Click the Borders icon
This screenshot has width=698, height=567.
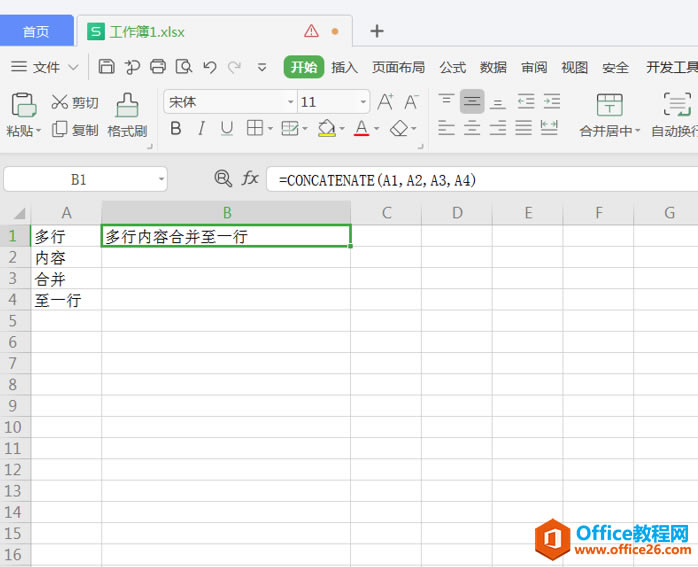tap(255, 128)
